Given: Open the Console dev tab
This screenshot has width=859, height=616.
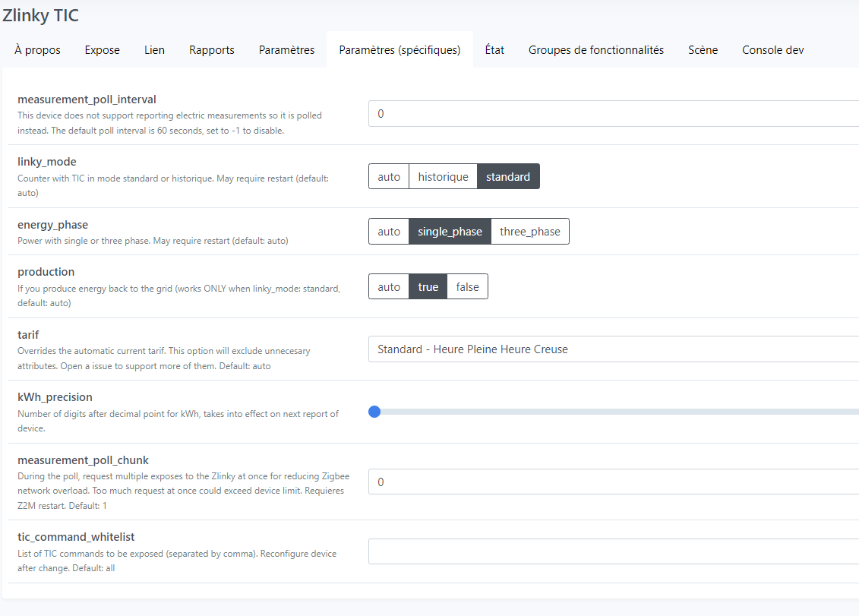Looking at the screenshot, I should pyautogui.click(x=773, y=50).
